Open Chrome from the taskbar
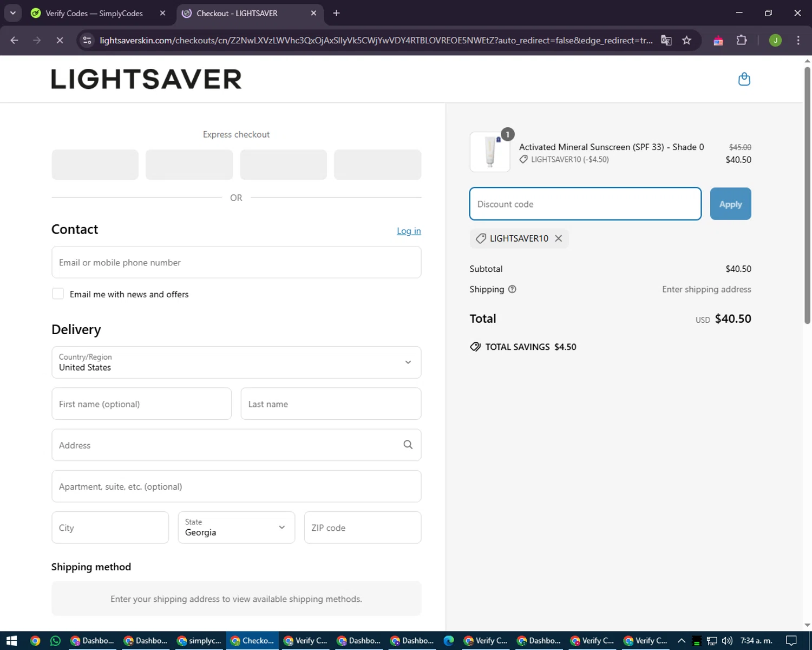 tap(35, 641)
